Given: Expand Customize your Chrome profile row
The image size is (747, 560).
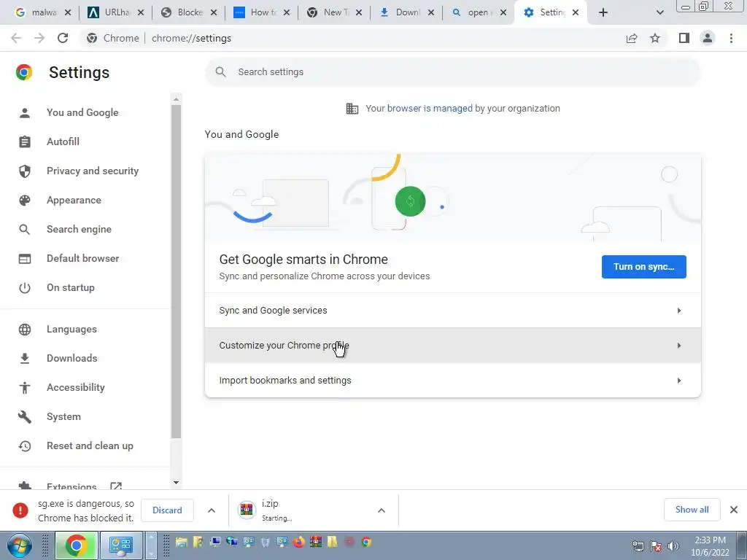Looking at the screenshot, I should [x=452, y=345].
